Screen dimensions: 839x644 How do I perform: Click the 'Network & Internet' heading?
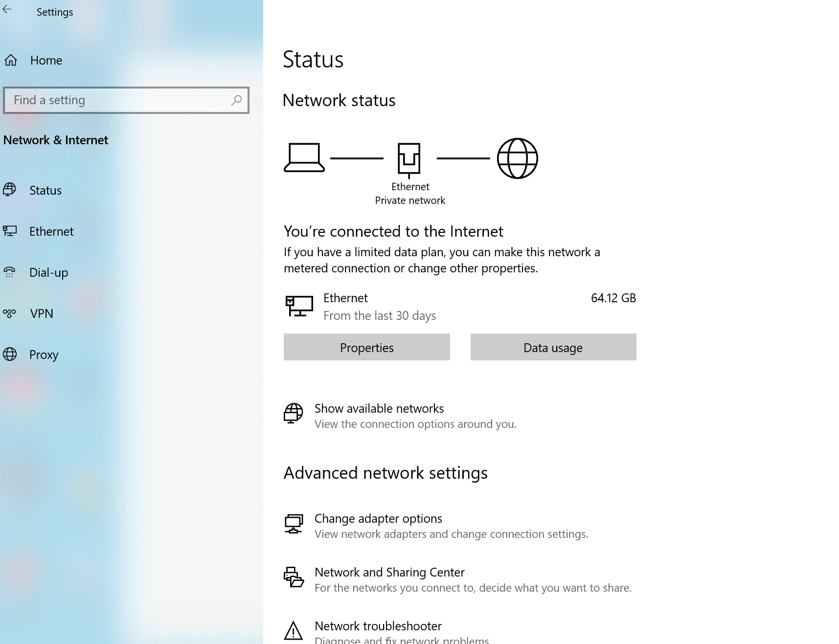tap(55, 140)
